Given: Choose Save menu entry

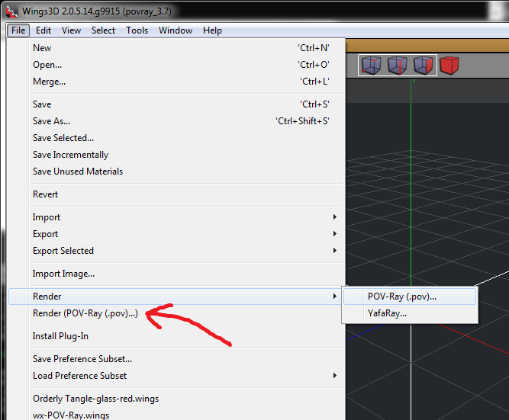Looking at the screenshot, I should click(x=176, y=104).
